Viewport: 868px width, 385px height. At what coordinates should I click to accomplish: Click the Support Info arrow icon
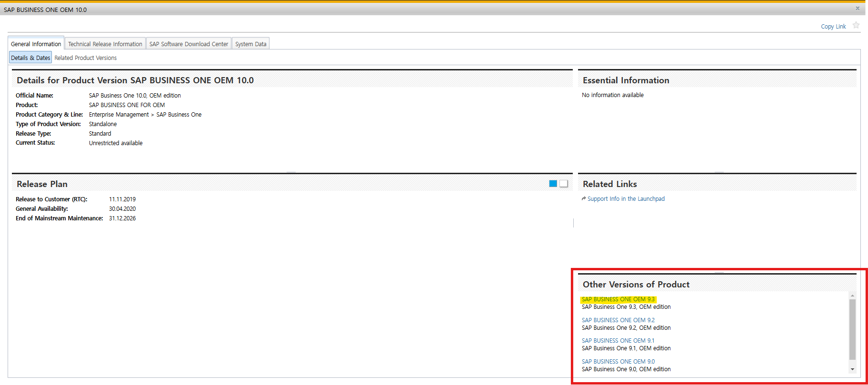584,198
